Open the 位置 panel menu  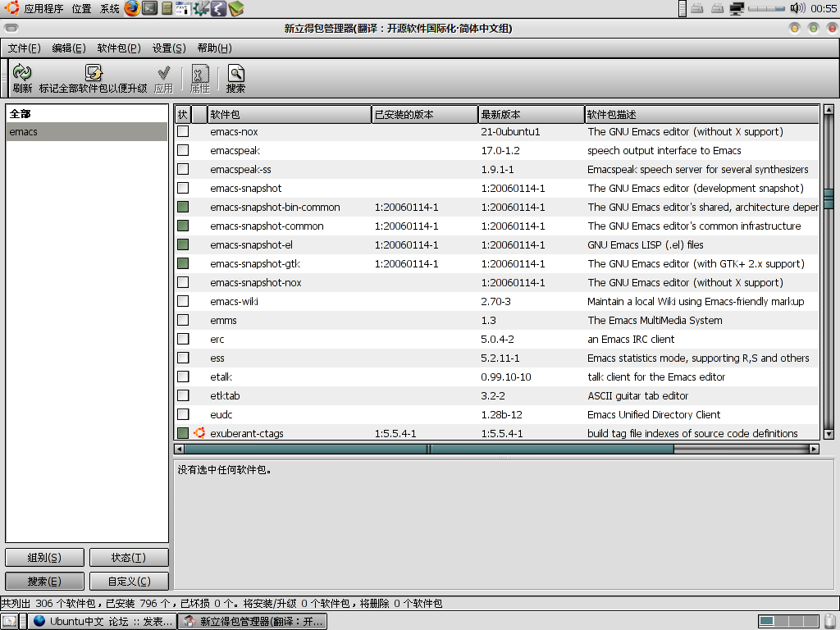click(81, 8)
